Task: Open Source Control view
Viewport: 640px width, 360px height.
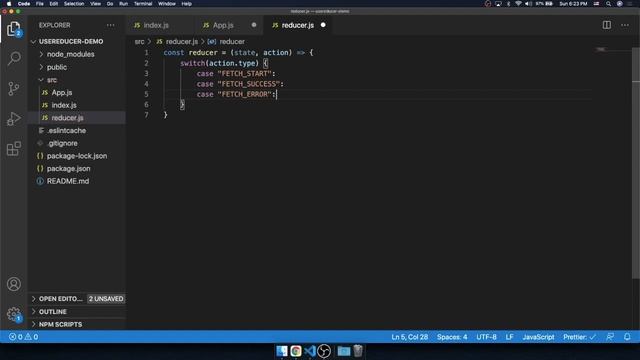Action: 14,89
